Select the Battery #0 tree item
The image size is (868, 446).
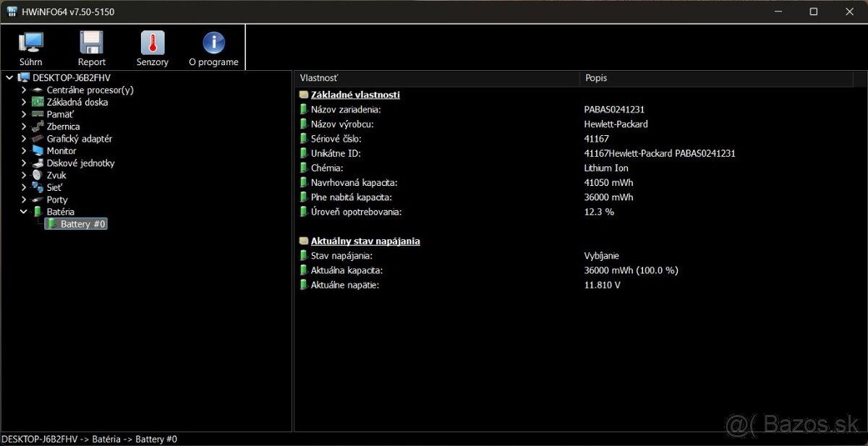click(x=76, y=223)
